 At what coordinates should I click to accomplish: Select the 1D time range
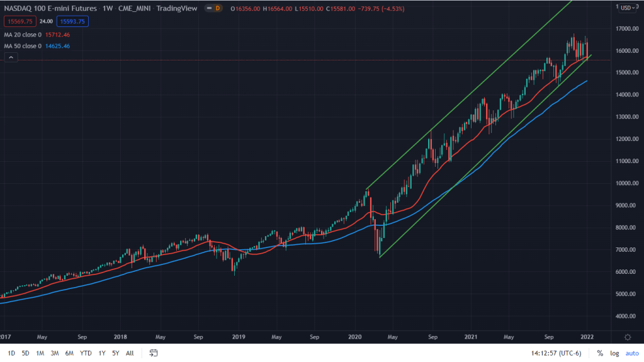[11, 353]
